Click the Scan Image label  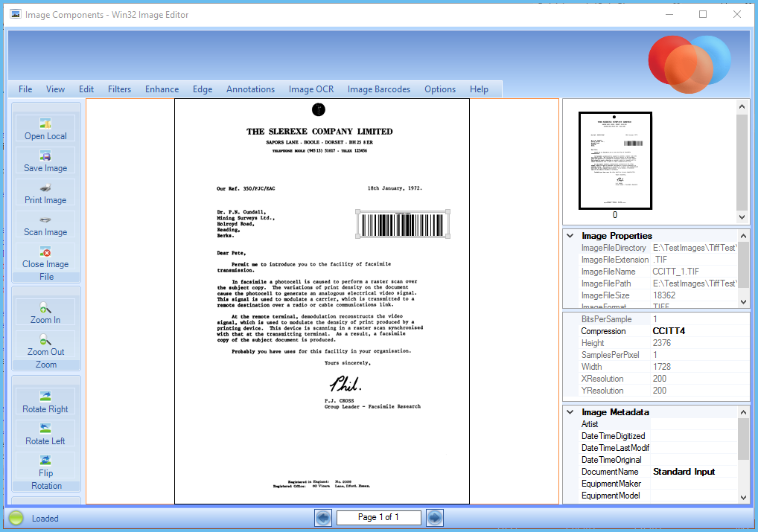pos(45,232)
